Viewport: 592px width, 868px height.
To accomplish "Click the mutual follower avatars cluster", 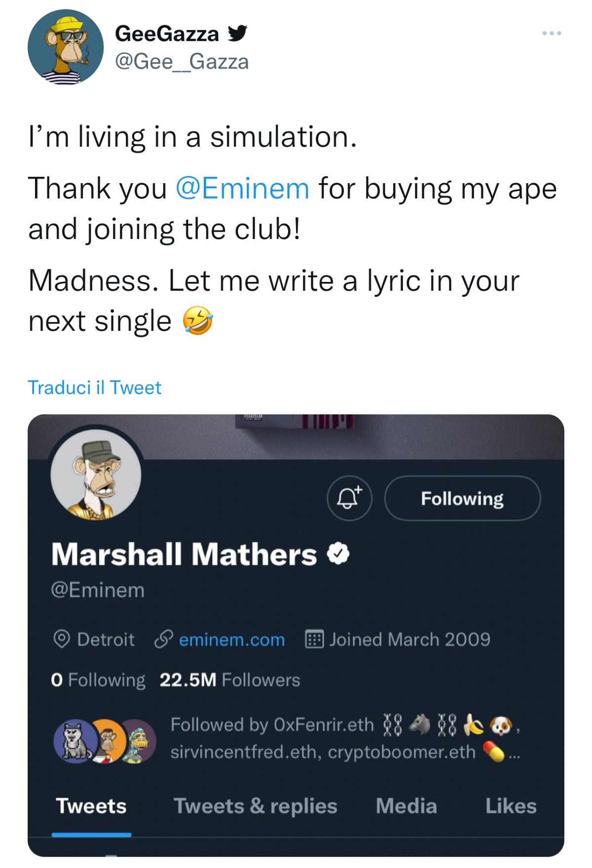I will click(105, 741).
